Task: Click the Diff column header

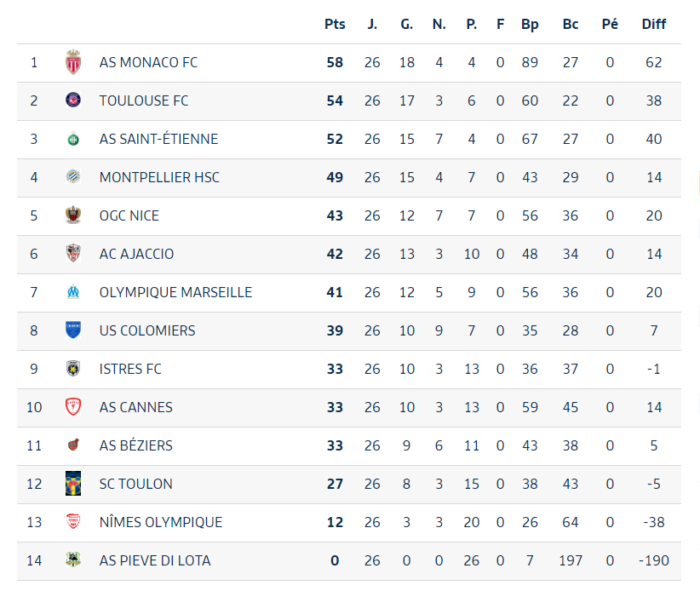Action: click(x=653, y=24)
